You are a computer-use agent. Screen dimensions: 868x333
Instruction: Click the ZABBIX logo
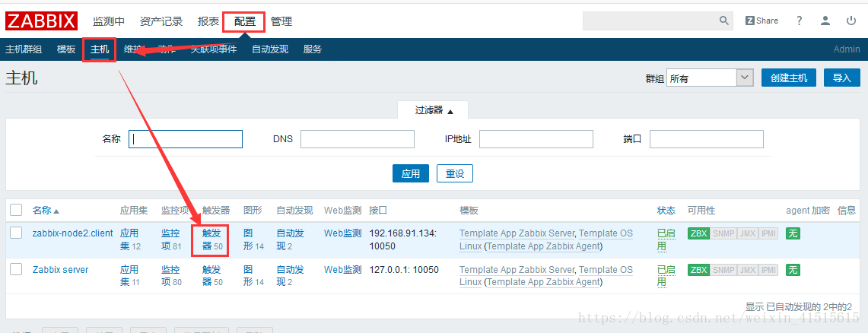pyautogui.click(x=42, y=21)
